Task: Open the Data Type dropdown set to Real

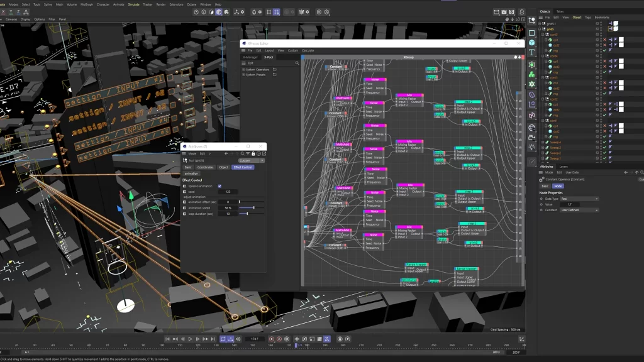Action: [579, 199]
